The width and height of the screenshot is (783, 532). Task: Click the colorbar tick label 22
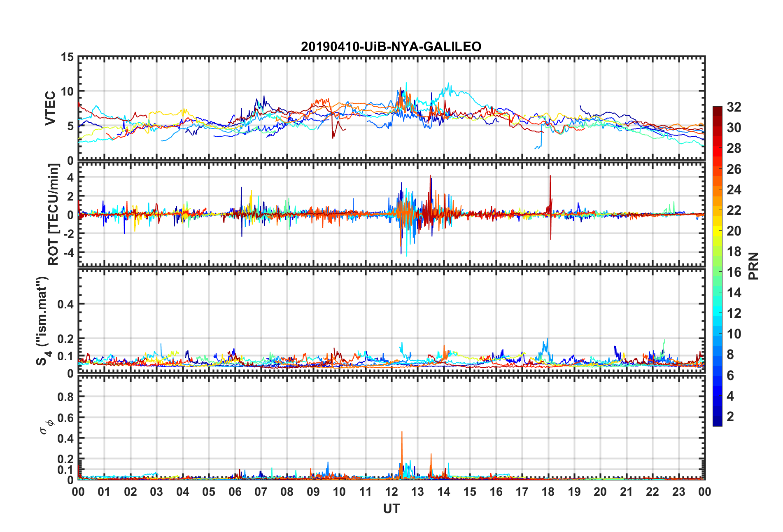pos(734,210)
